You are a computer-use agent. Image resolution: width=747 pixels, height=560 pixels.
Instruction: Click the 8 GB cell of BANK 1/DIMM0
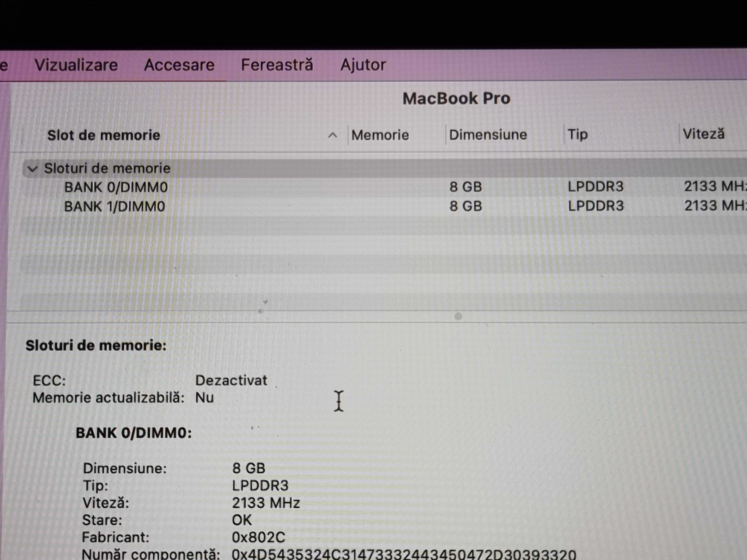click(466, 206)
